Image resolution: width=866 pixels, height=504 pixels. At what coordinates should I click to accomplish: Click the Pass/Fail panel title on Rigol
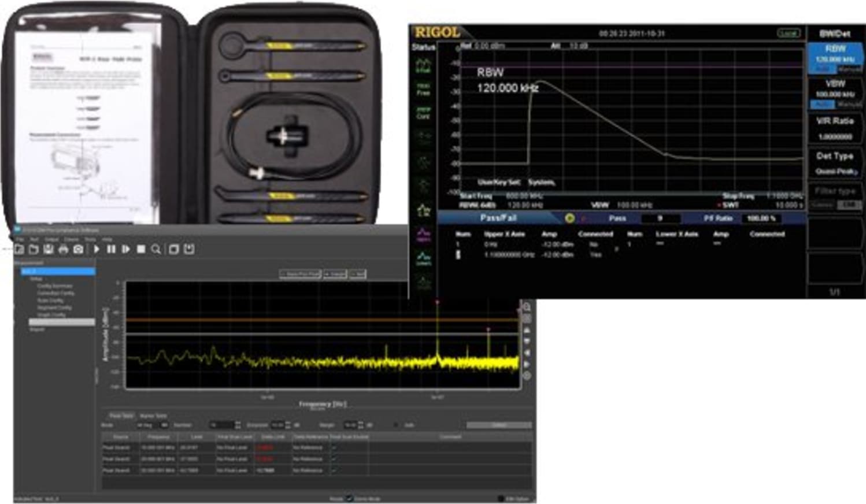[x=498, y=218]
